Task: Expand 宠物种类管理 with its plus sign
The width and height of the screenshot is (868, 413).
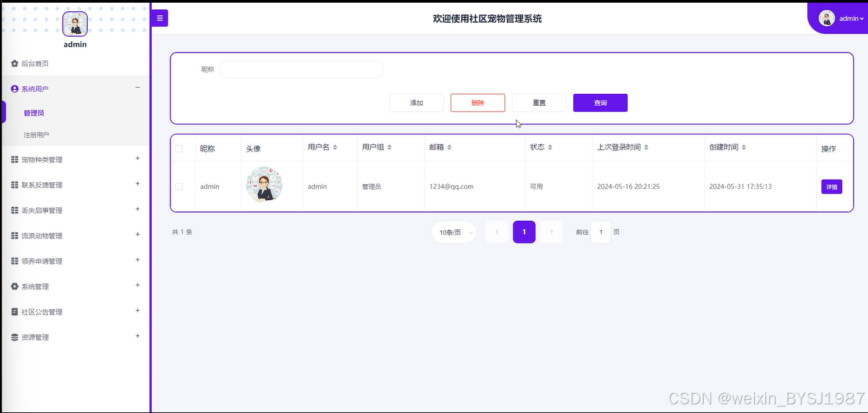Action: click(138, 158)
